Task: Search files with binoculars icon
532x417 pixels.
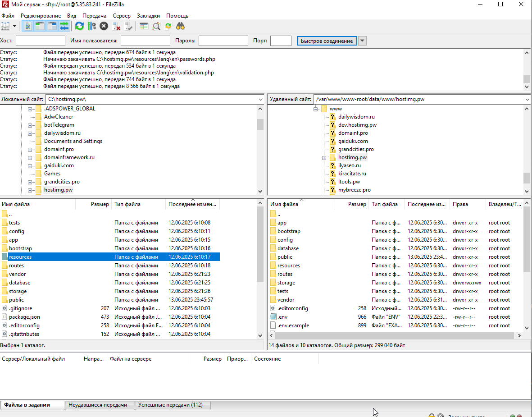Action: coord(181,26)
